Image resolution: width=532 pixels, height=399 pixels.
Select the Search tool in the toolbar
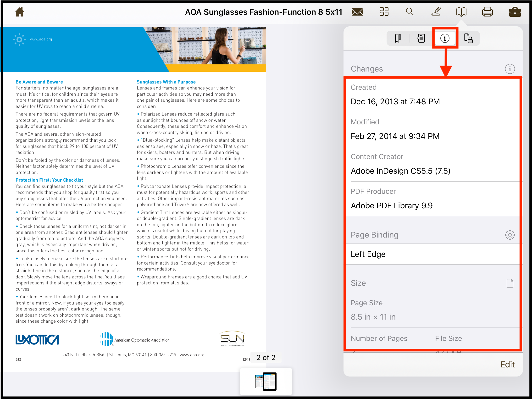pos(410,11)
